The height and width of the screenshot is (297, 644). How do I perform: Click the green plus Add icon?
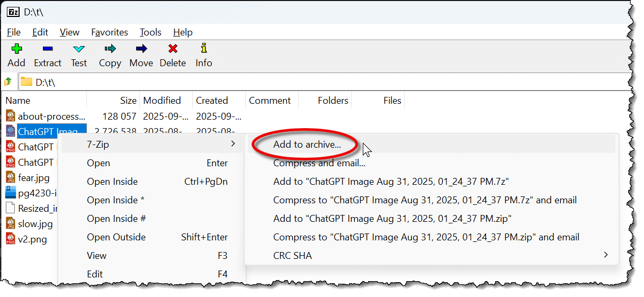point(16,49)
